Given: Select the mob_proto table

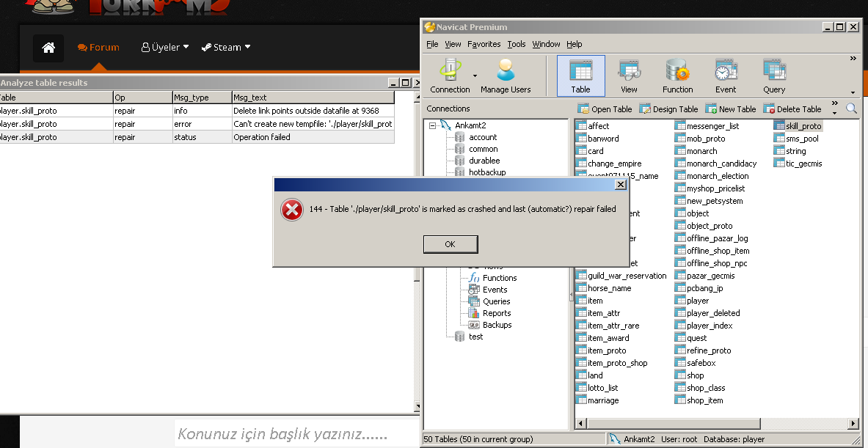Looking at the screenshot, I should (700, 139).
